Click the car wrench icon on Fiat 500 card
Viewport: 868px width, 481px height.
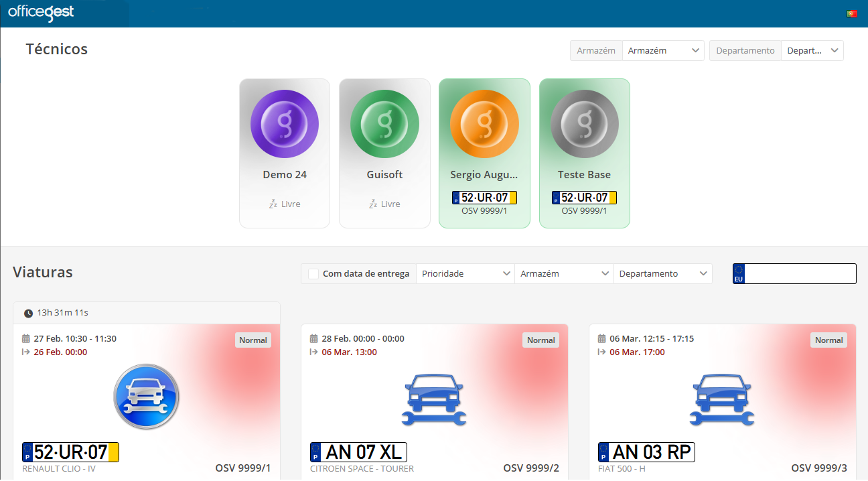pos(722,400)
